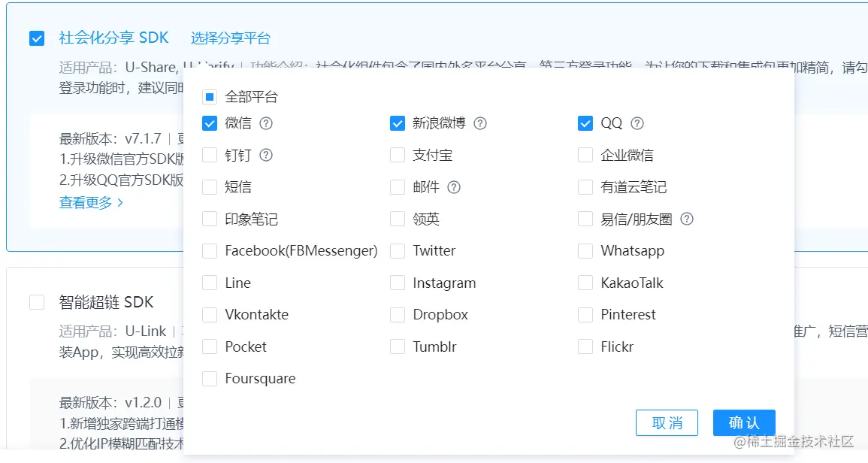Enable the 智能超链 SDK checkbox
868x463 pixels.
click(37, 301)
